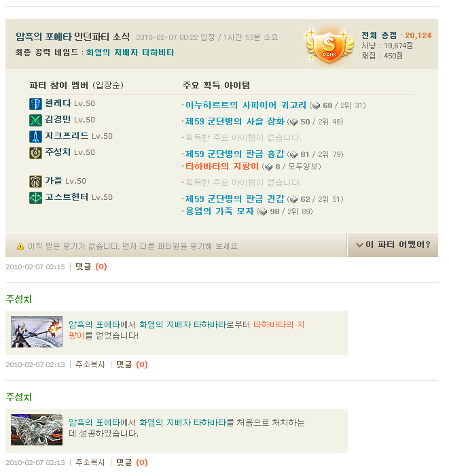The width and height of the screenshot is (449, 476).
Task: Open the 화염의 지배자 타하바타 boss link in header
Action: (130, 52)
